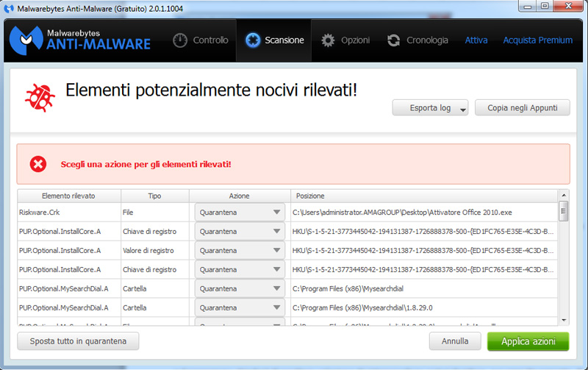Click the Acquista Premium link
Viewport: 588px width, 370px height.
pyautogui.click(x=538, y=40)
